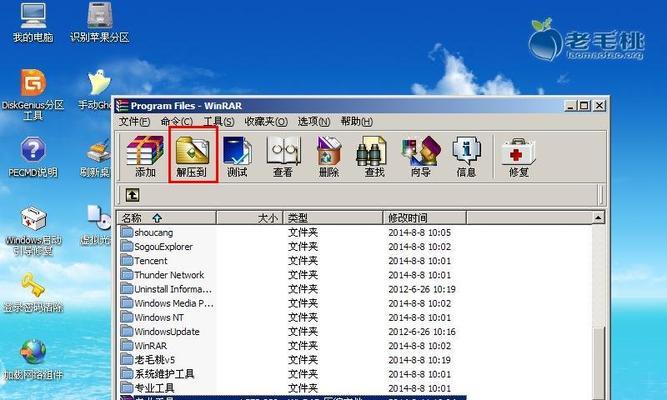Click the file list vertical scrollbar thumb
Image resolution: width=667 pixels, height=400 pixels.
(598, 364)
